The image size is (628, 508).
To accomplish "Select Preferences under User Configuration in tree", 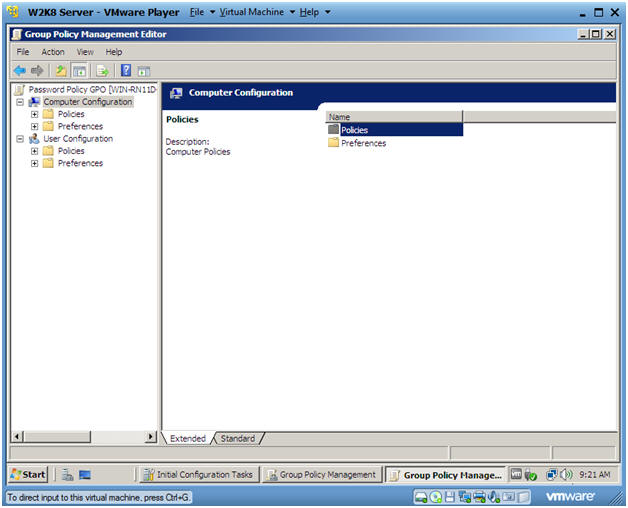I will tap(80, 163).
